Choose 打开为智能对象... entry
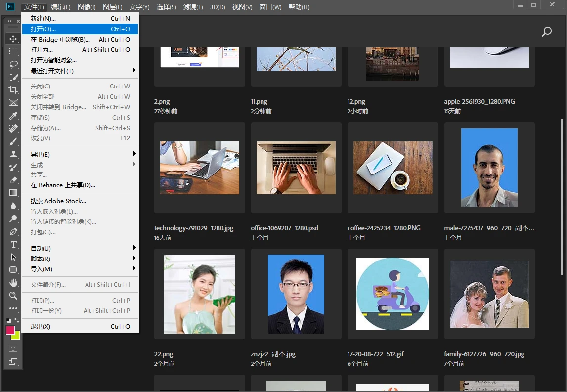 coord(80,60)
